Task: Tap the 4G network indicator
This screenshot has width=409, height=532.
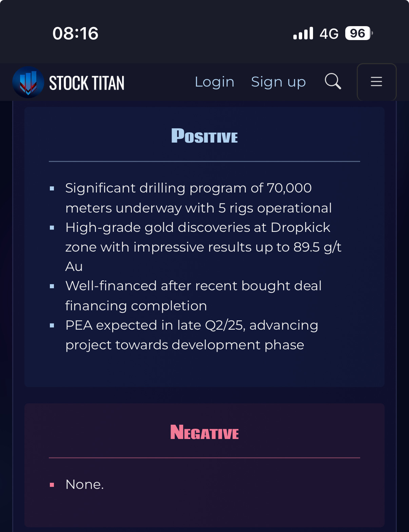Action: 329,34
